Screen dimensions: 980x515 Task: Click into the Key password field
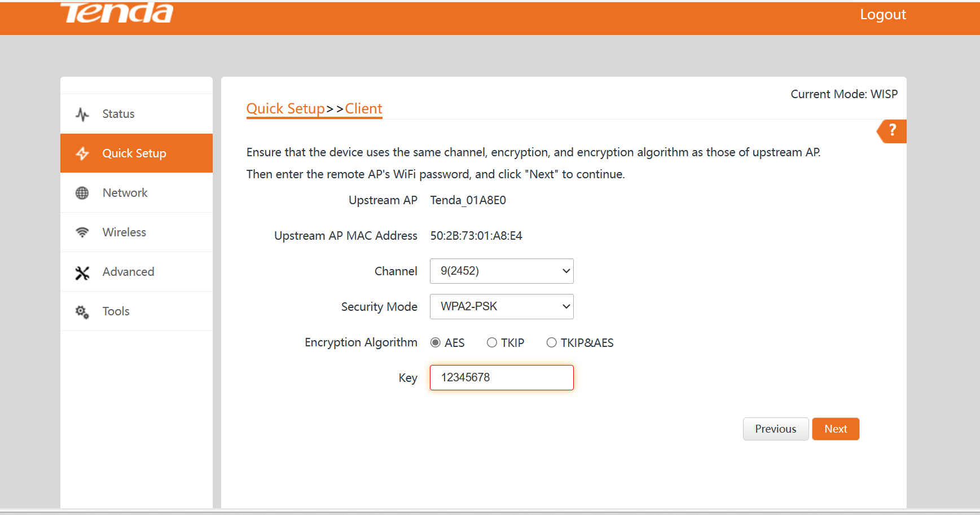tap(502, 378)
